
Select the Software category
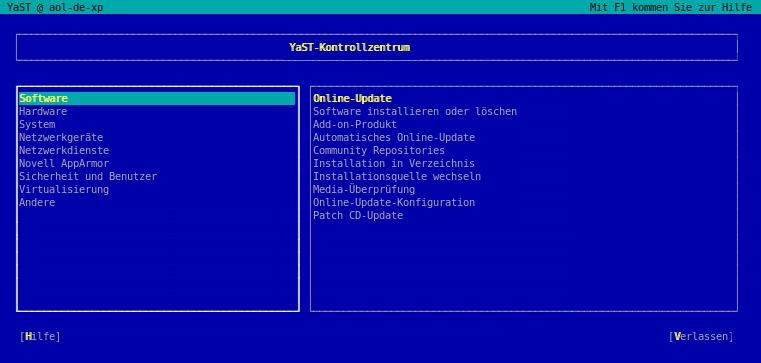(157, 99)
